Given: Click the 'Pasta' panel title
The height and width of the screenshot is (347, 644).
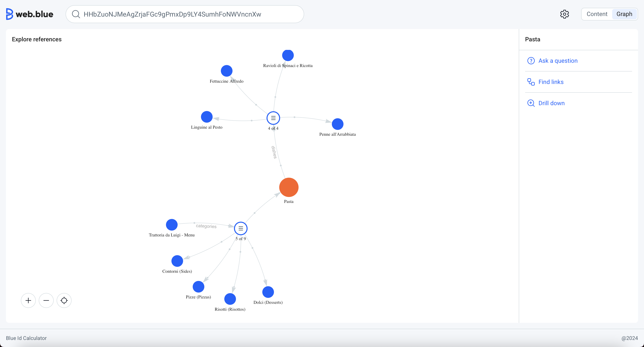Looking at the screenshot, I should click(533, 39).
